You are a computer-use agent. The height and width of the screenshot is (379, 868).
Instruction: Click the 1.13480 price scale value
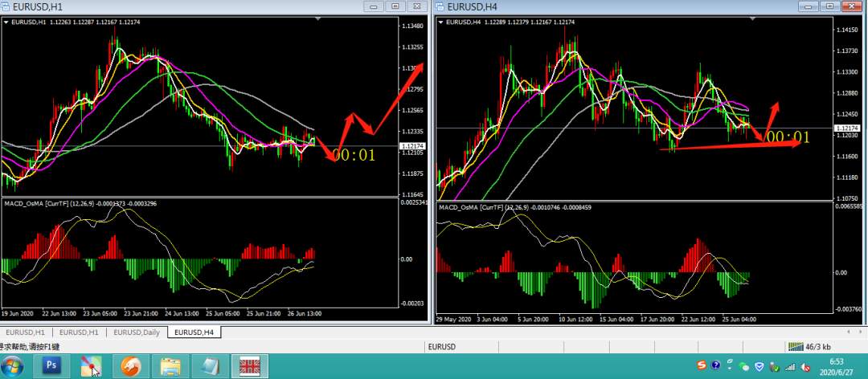[x=413, y=26]
